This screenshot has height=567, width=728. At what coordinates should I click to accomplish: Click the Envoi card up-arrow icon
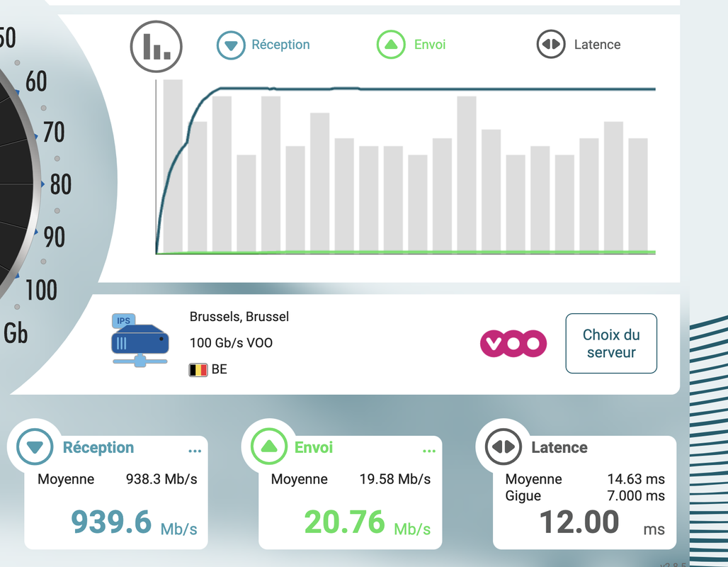[269, 447]
